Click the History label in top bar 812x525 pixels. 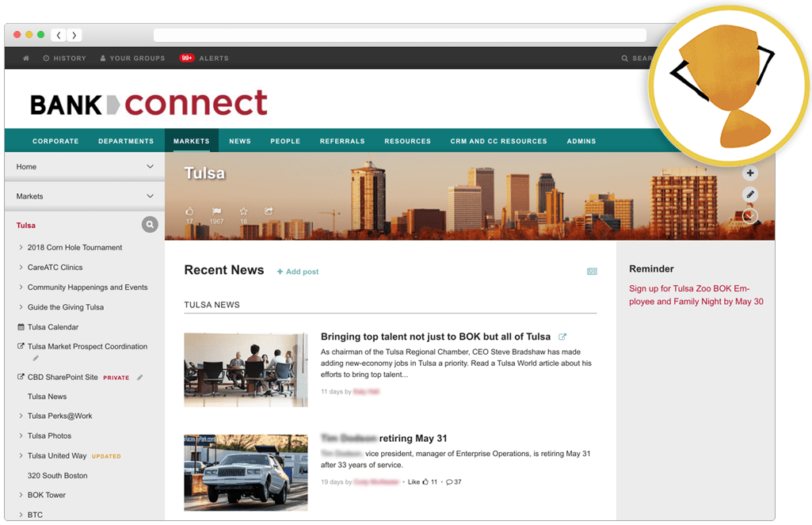point(70,59)
